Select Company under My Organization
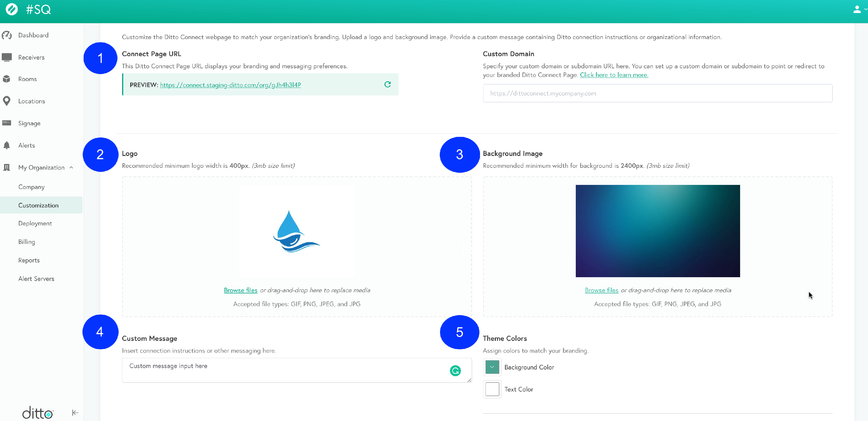This screenshot has height=421, width=868. [x=31, y=187]
